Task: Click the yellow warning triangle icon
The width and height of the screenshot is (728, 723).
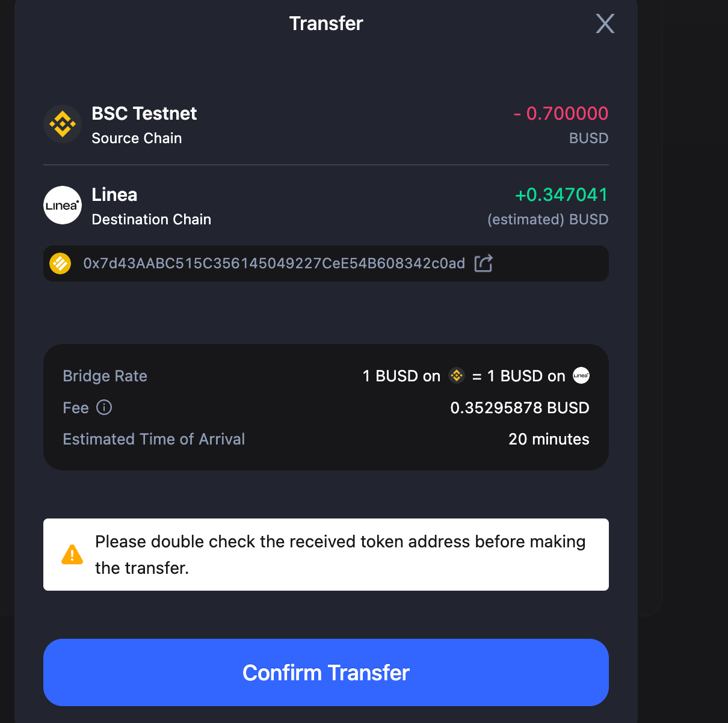Action: tap(72, 555)
